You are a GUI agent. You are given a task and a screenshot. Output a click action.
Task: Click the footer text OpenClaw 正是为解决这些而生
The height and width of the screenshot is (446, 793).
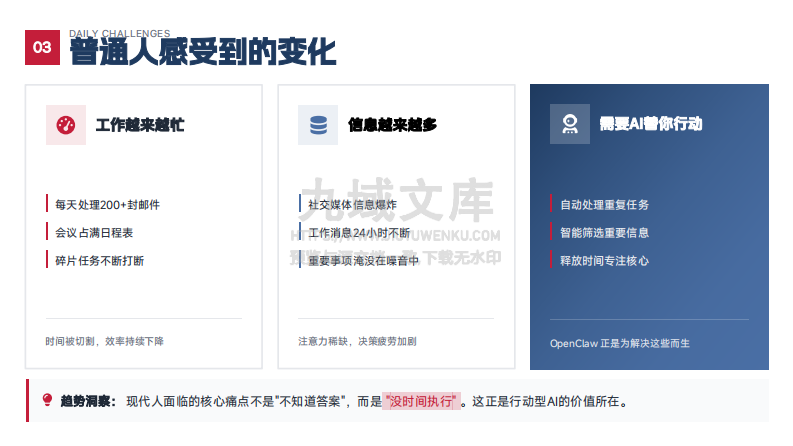coord(620,343)
